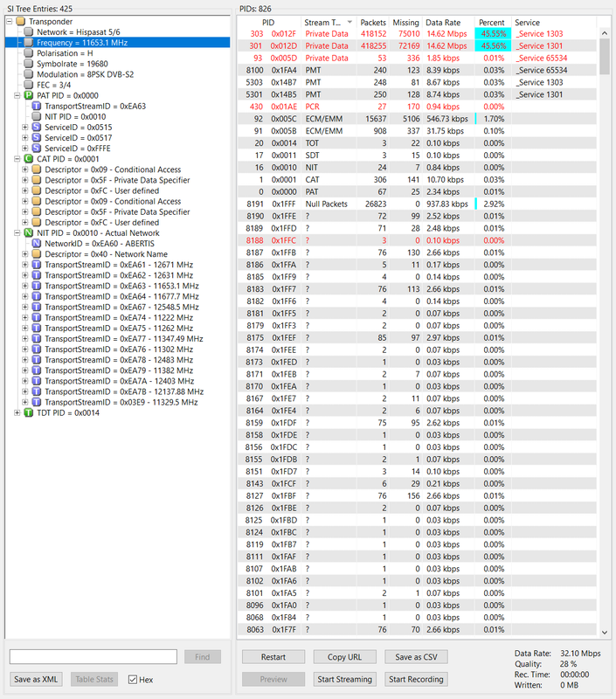Select the _Service 65534 Private Data row
The height and width of the screenshot is (699, 616).
417,58
